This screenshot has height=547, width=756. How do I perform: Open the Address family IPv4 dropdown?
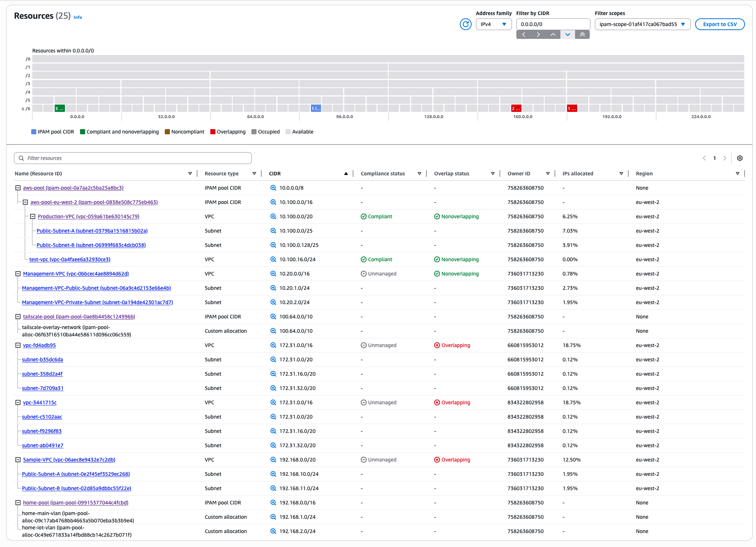click(x=494, y=24)
